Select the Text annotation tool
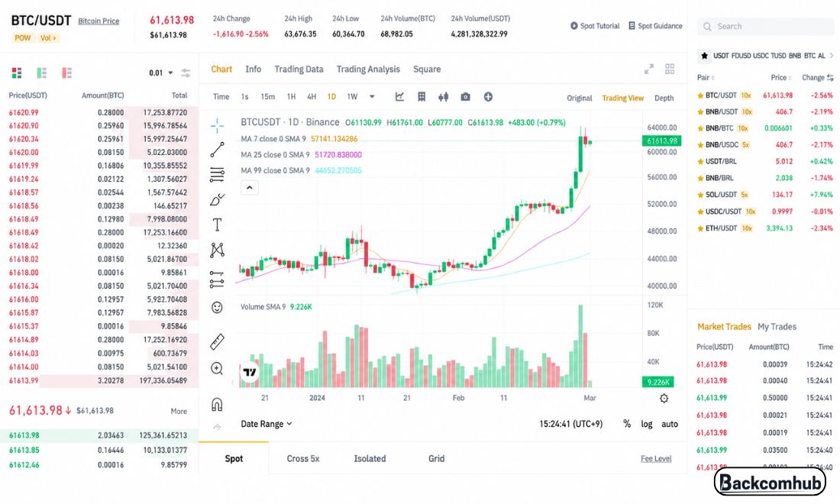This screenshot has height=504, width=840. (x=217, y=225)
